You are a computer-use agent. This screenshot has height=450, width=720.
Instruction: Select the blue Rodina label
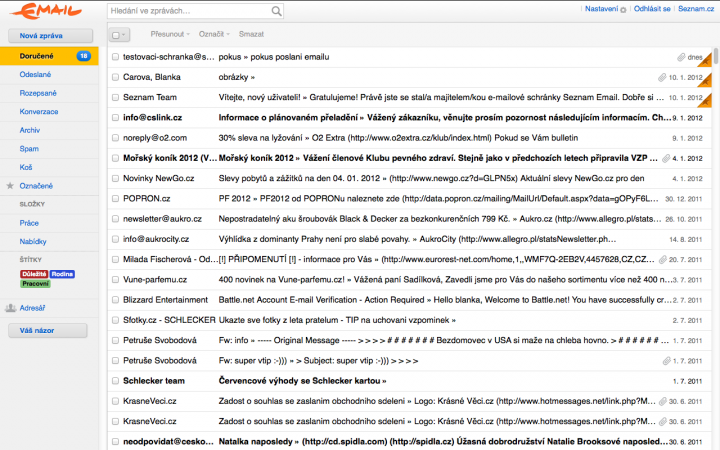(62, 274)
